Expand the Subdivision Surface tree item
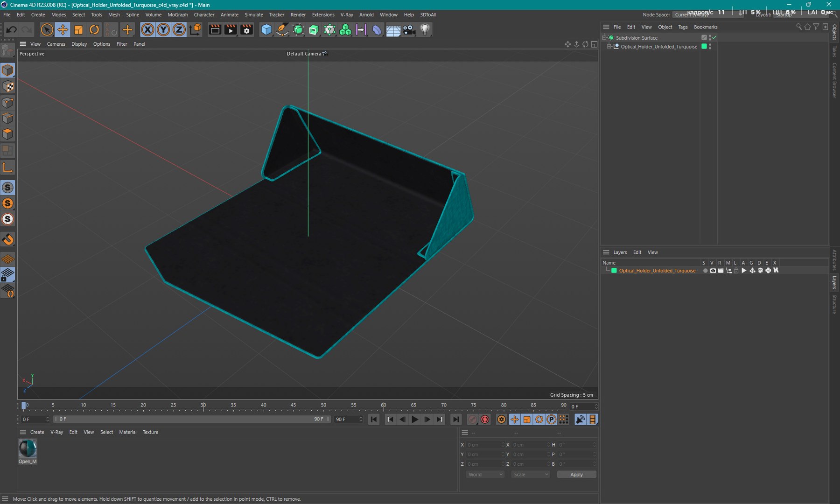The height and width of the screenshot is (504, 840). tap(605, 38)
